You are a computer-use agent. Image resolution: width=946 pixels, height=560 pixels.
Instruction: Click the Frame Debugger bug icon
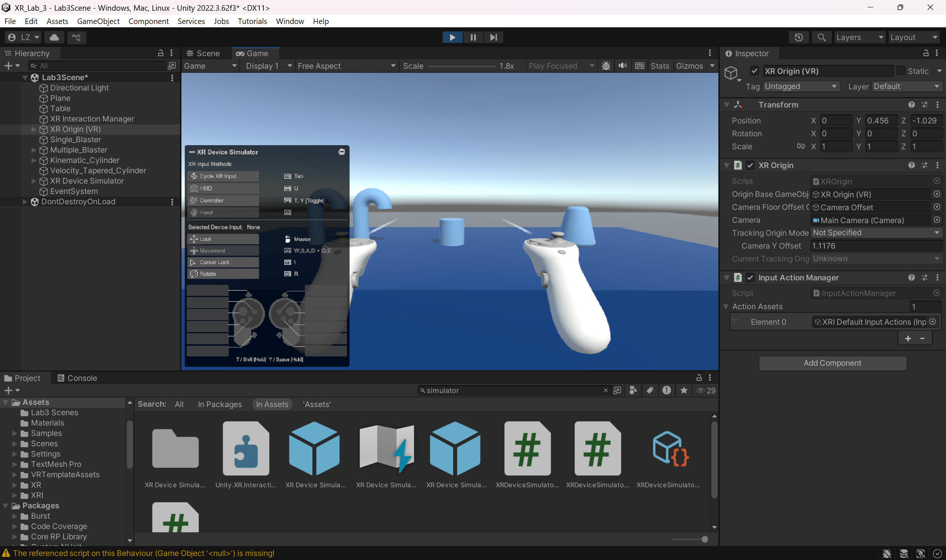[606, 66]
